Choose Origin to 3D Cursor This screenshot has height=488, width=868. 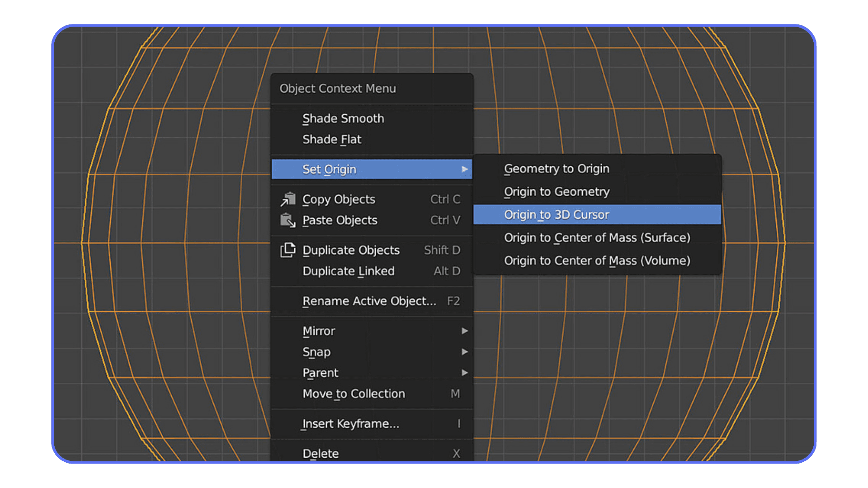[x=556, y=215]
